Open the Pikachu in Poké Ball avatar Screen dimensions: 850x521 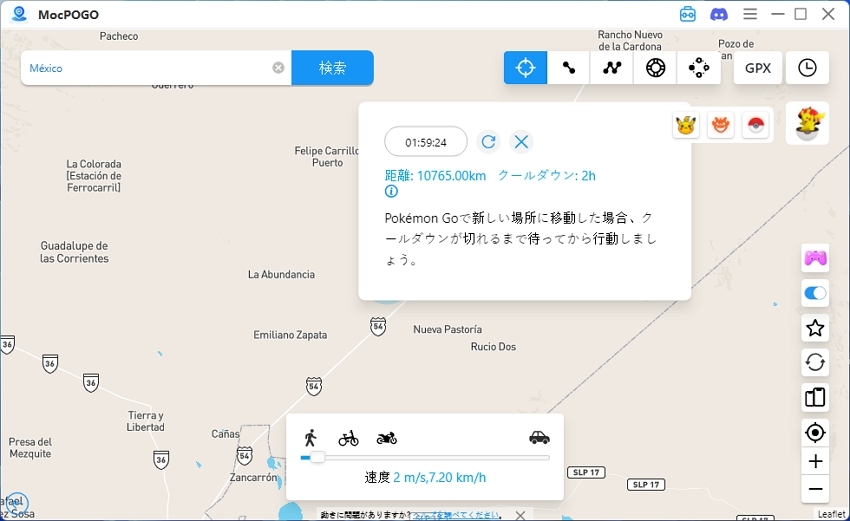click(808, 123)
